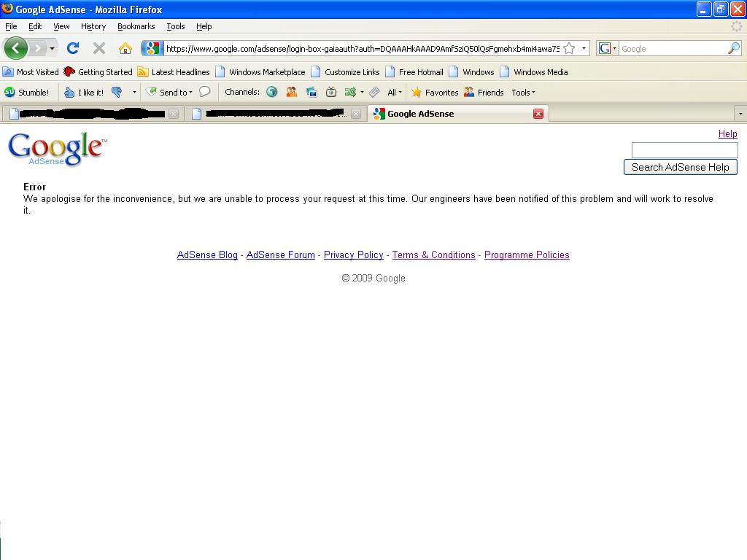The image size is (747, 560).
Task: Open the Help menu in the menu bar
Action: [204, 26]
